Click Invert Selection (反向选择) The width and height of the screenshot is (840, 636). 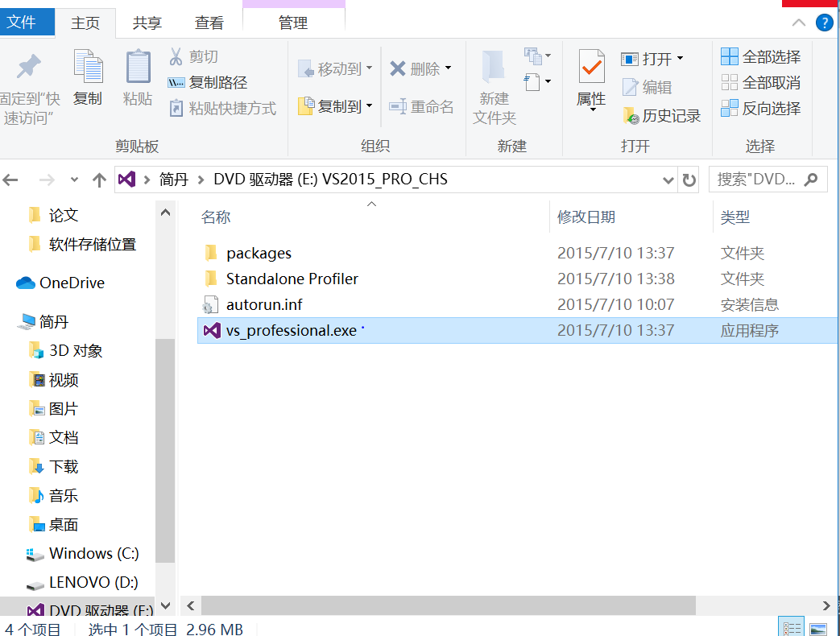pos(761,108)
